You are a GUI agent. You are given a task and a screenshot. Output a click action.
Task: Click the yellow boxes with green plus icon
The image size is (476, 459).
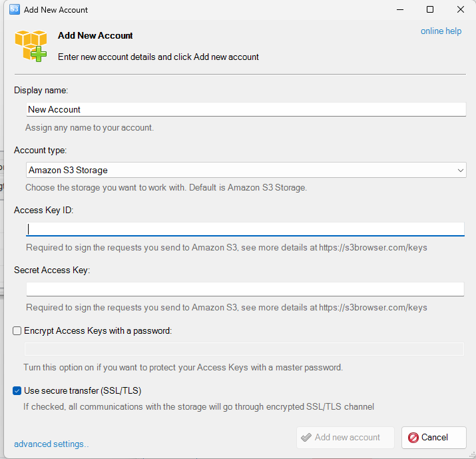tap(31, 46)
